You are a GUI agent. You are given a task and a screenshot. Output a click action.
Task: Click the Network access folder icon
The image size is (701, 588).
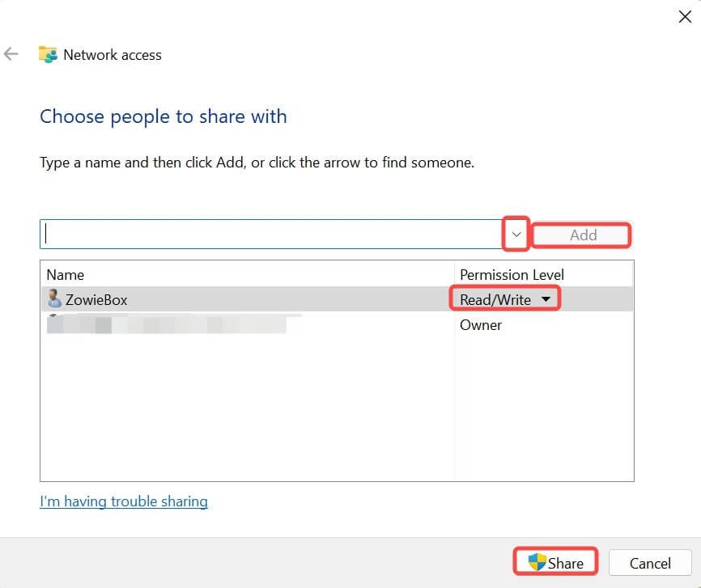click(48, 55)
